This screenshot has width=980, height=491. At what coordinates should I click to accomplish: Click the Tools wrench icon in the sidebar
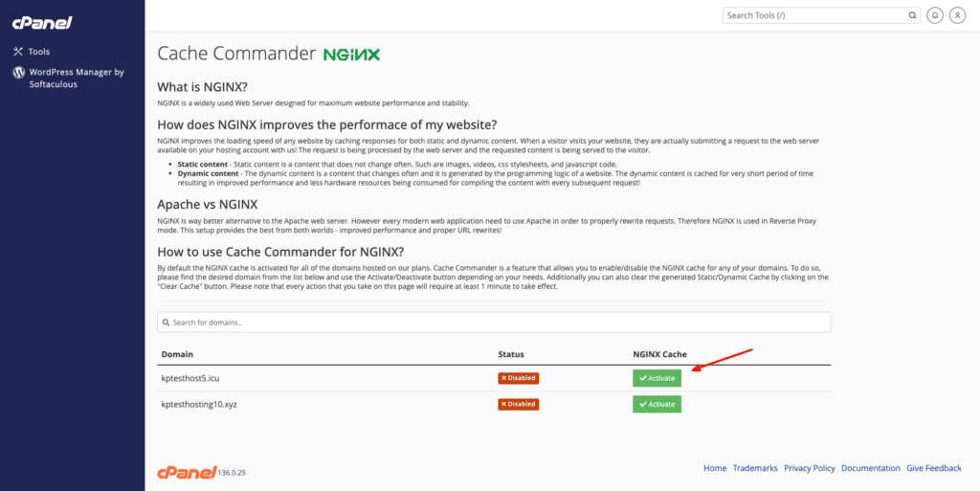pos(18,52)
